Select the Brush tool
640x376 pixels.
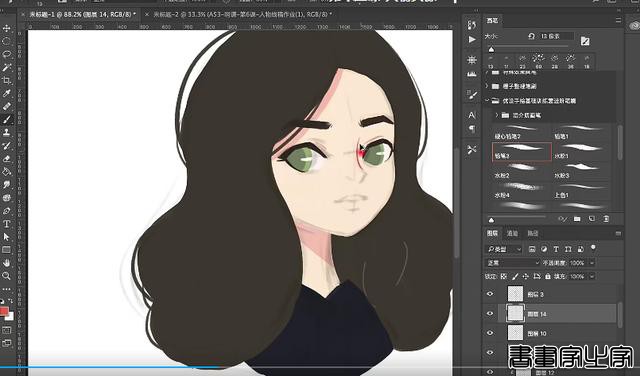7,120
